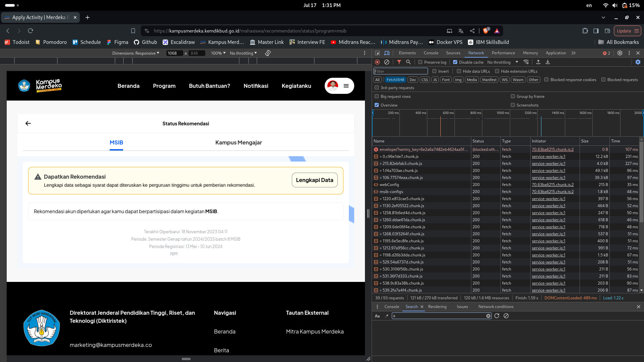
Task: Rotate device orientation icon
Action: 268,53
